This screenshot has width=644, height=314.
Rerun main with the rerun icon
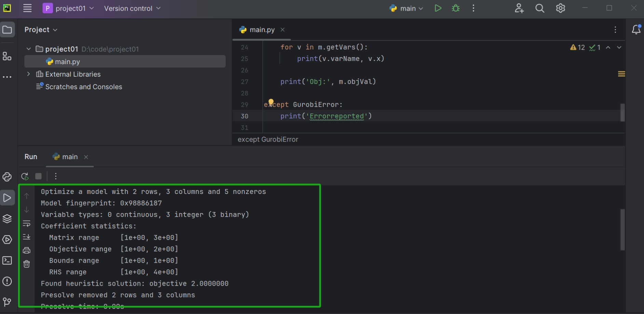[25, 176]
